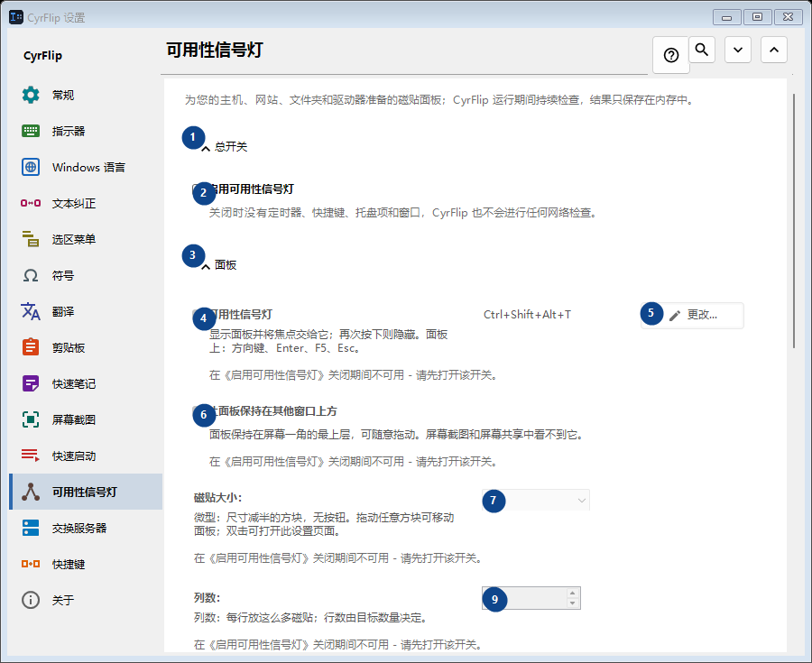The height and width of the screenshot is (663, 812).
Task: Maximize the CyrFlip 设置 window
Action: [757, 18]
